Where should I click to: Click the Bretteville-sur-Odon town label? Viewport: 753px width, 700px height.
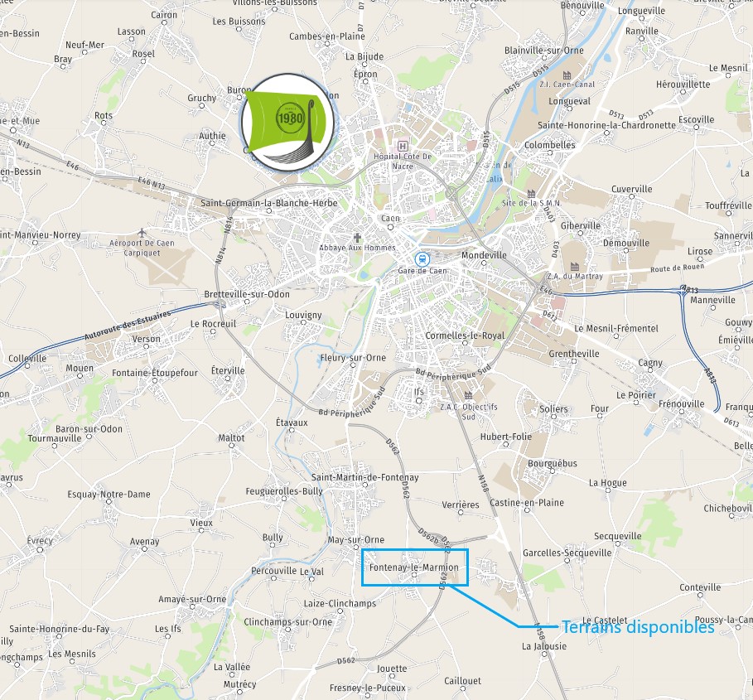tap(247, 294)
